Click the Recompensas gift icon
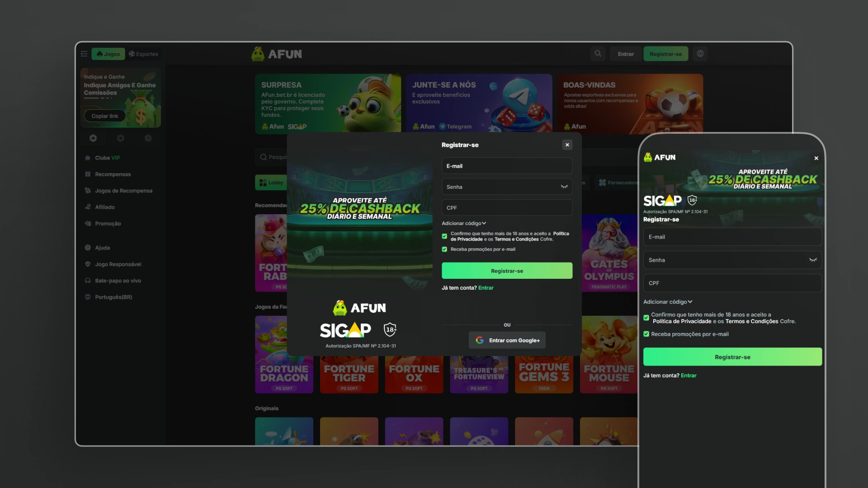The height and width of the screenshot is (488, 868). 88,174
